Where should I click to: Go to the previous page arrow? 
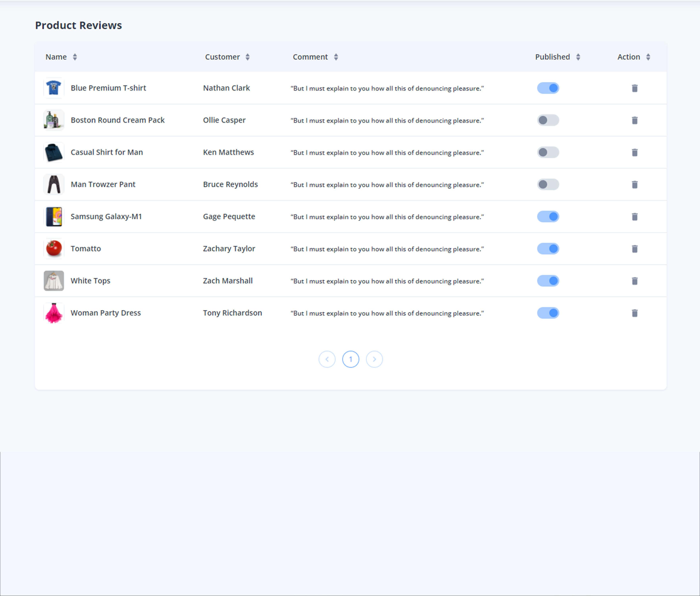327,359
